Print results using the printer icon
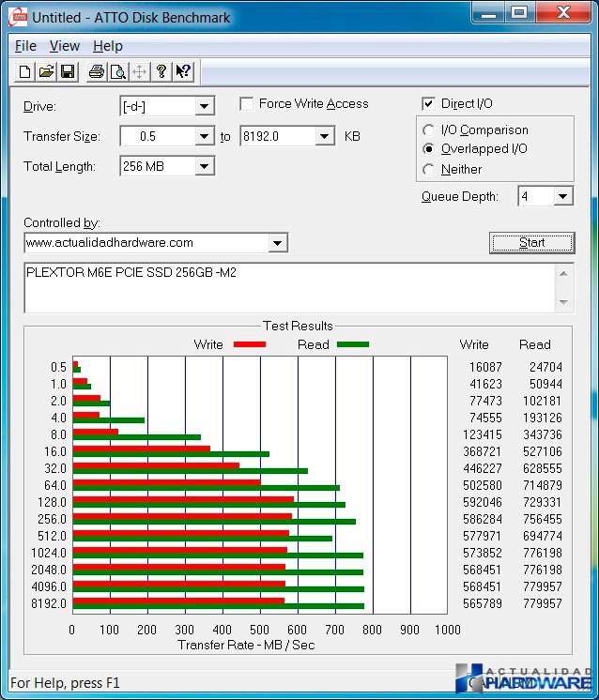This screenshot has width=599, height=700. point(97,71)
